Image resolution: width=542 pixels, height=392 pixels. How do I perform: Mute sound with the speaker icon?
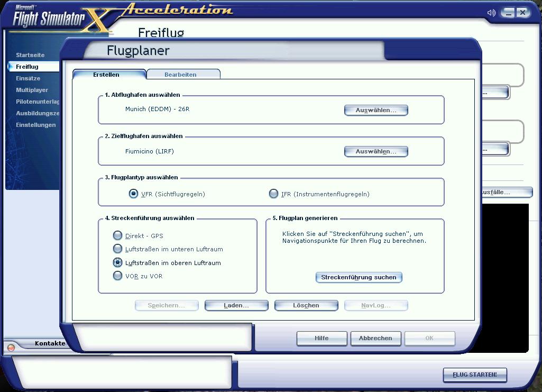click(x=491, y=13)
